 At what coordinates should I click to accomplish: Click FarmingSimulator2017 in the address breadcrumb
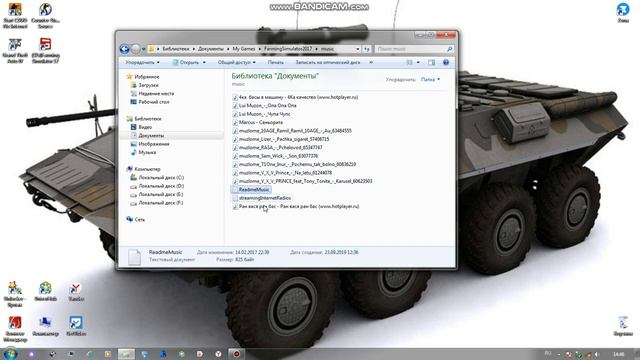coord(287,49)
